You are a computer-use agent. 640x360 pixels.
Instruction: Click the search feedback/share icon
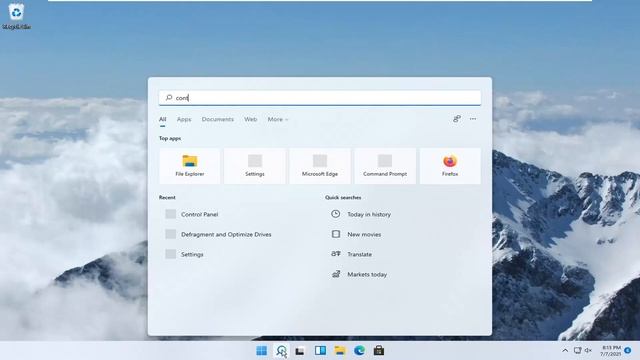[x=457, y=119]
